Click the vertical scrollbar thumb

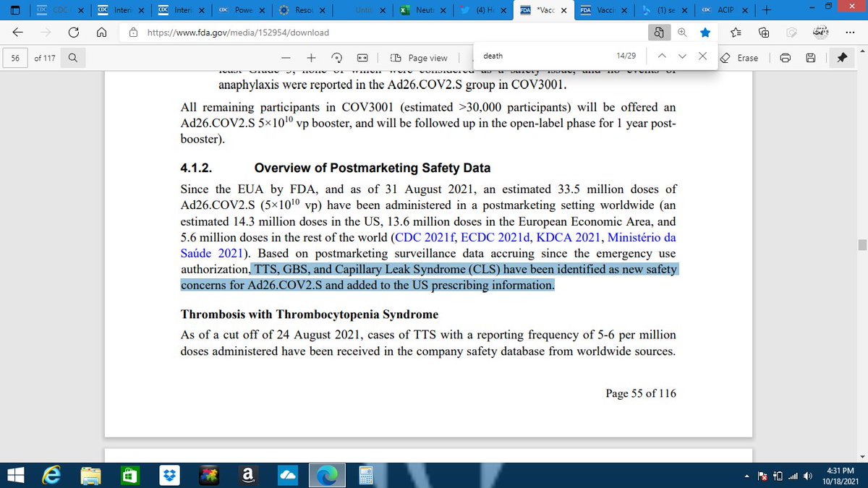click(x=861, y=245)
